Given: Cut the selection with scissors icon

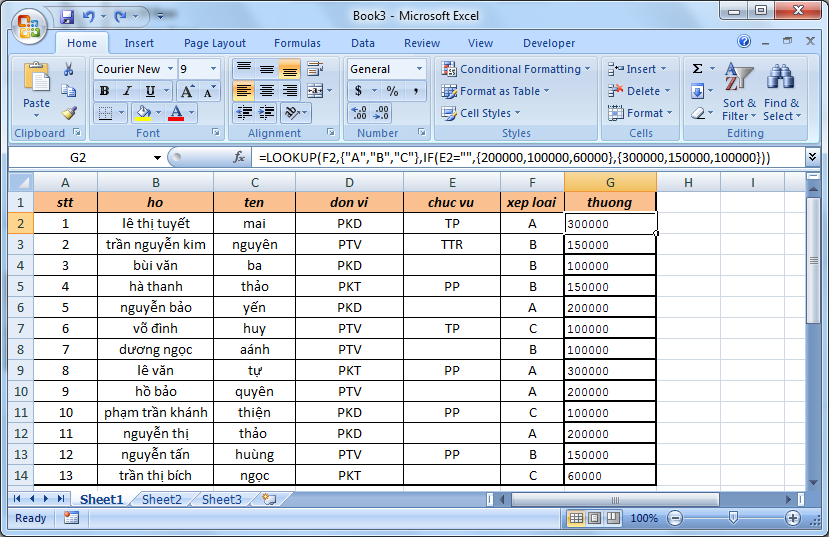Looking at the screenshot, I should [69, 69].
